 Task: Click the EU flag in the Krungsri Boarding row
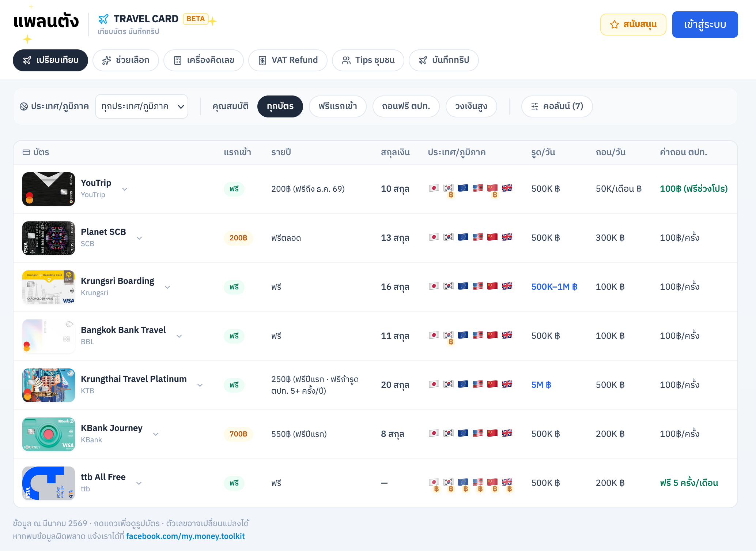(x=463, y=286)
